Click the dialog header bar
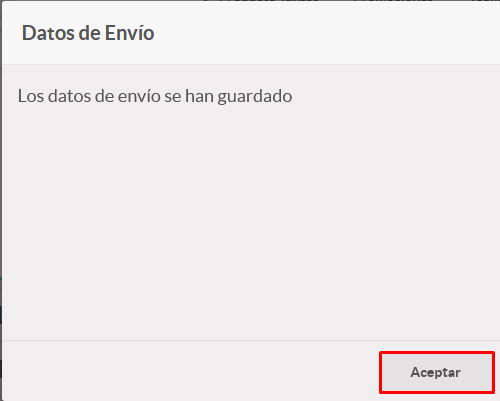 coord(251,33)
